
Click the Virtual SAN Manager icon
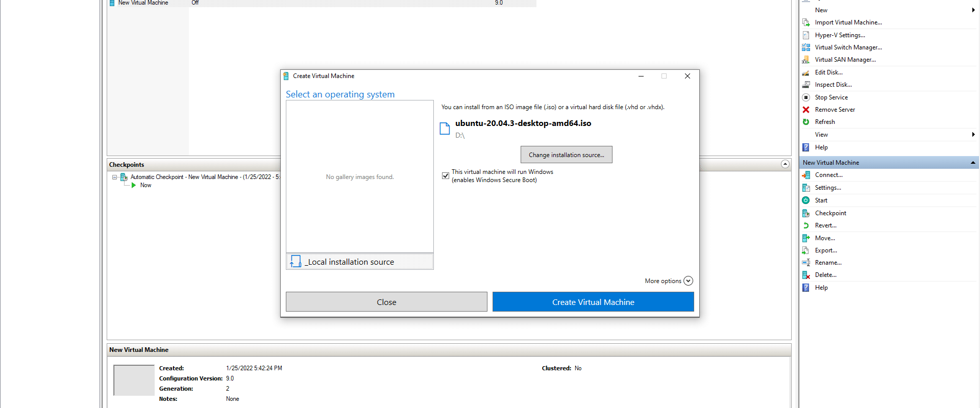click(806, 60)
